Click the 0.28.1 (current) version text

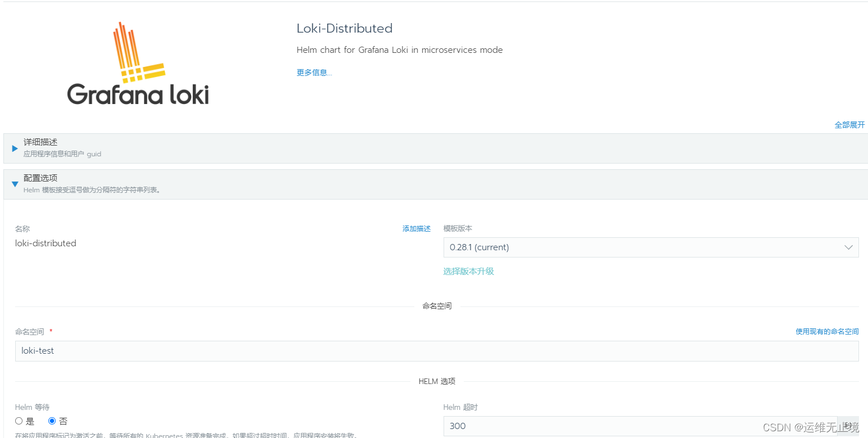coord(480,247)
